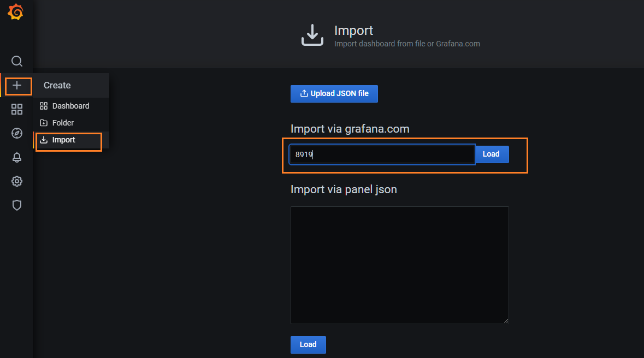644x358 pixels.
Task: Click the Import via grafana.com heading
Action: tap(350, 129)
